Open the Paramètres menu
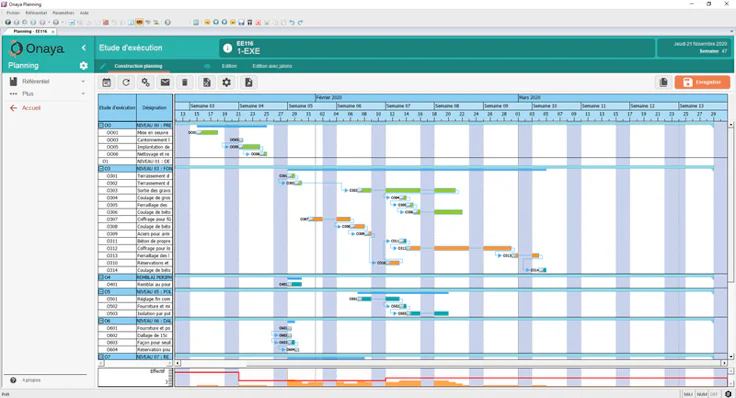 (63, 13)
